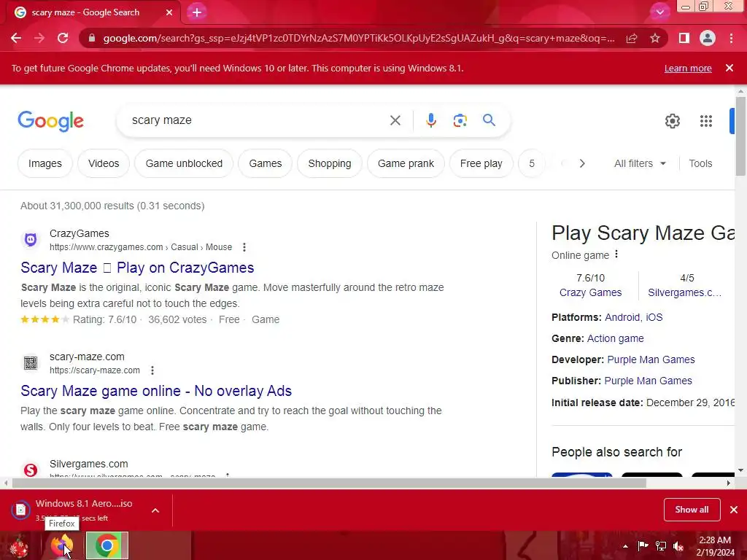This screenshot has height=560, width=747.
Task: Show hidden tray icons
Action: (625, 546)
